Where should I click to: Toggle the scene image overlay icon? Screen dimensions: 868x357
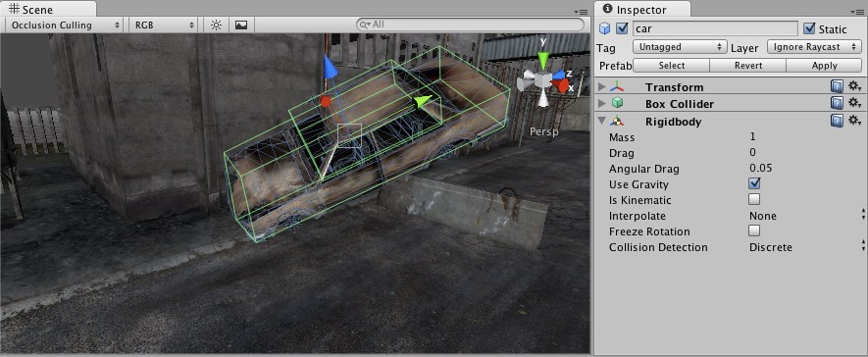241,25
